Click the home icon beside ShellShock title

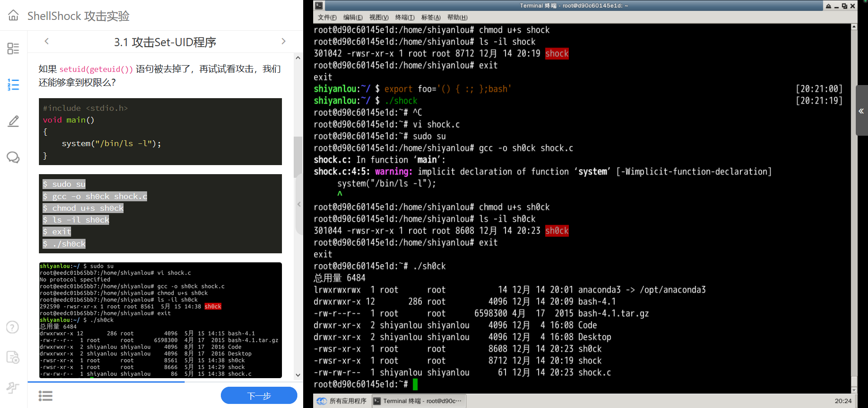[x=14, y=15]
